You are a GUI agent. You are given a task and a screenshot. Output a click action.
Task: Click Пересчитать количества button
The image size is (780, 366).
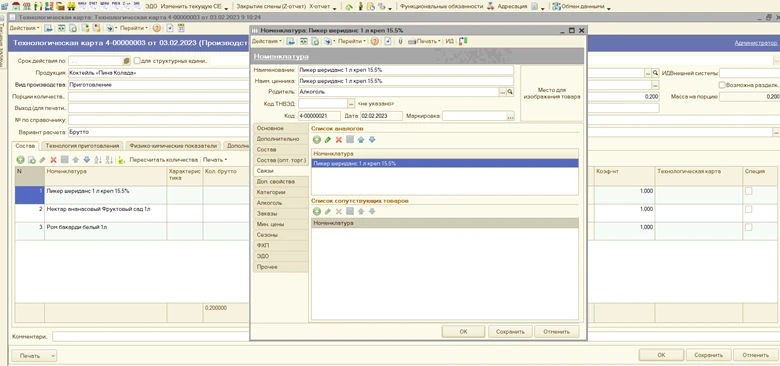[164, 160]
